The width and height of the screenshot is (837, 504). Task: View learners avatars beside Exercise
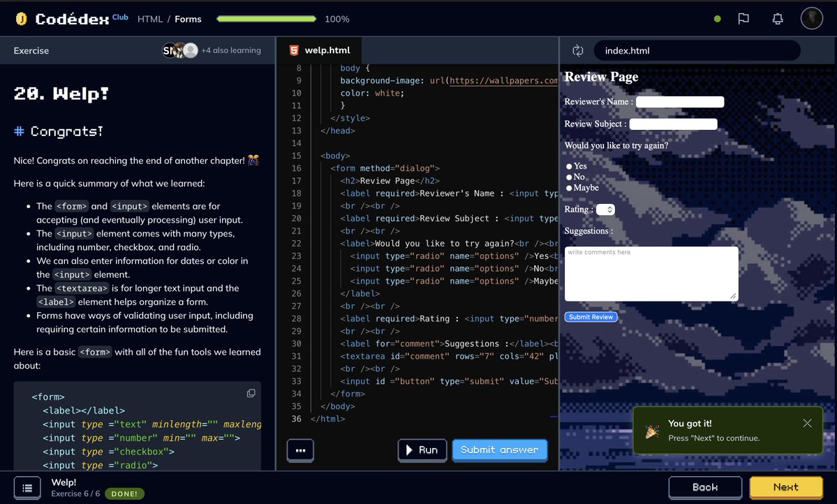180,50
